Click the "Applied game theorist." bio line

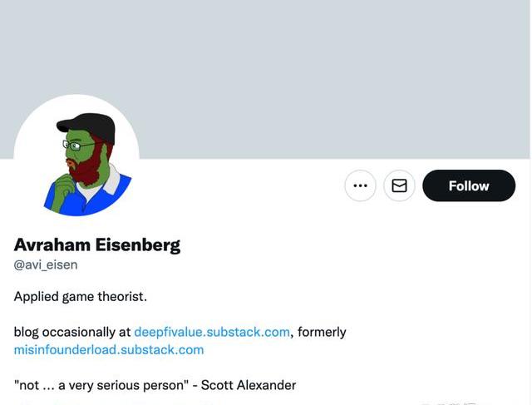81,296
